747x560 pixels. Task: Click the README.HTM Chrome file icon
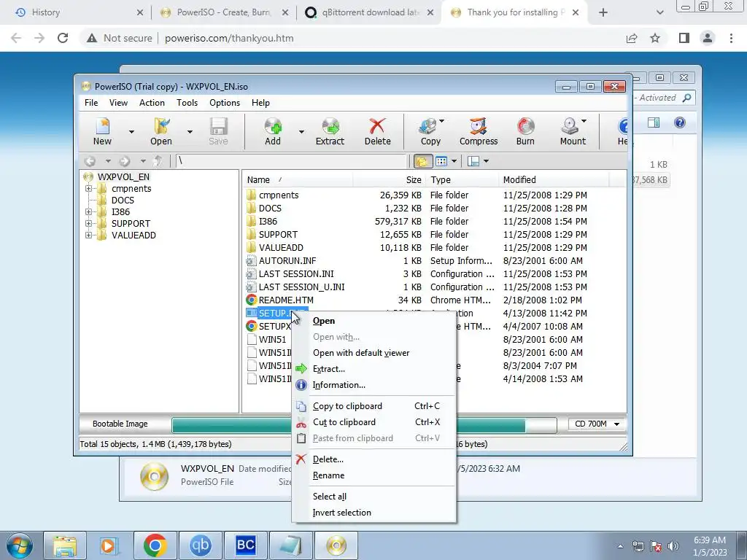(251, 300)
